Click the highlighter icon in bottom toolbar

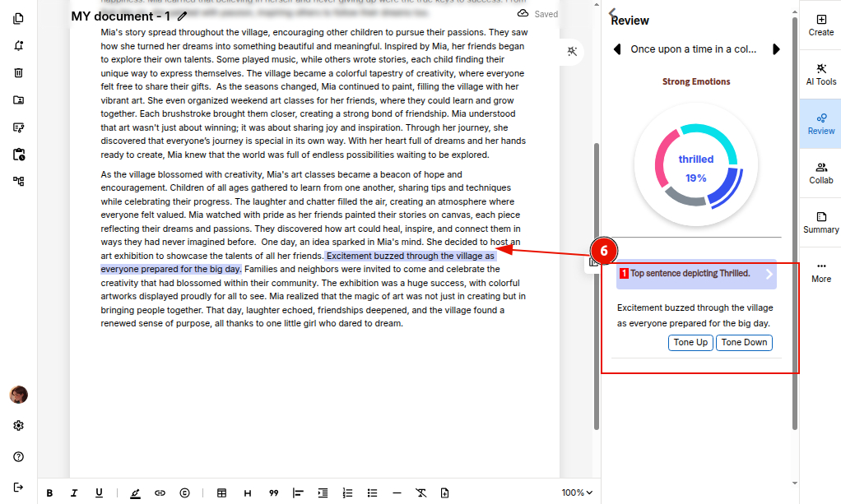135,493
